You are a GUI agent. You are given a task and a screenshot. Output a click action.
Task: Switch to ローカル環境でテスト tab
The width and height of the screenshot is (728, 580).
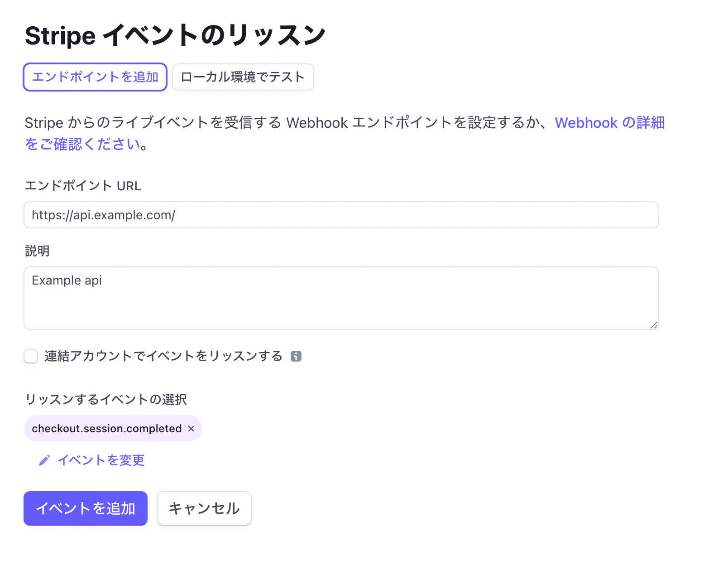tap(243, 77)
